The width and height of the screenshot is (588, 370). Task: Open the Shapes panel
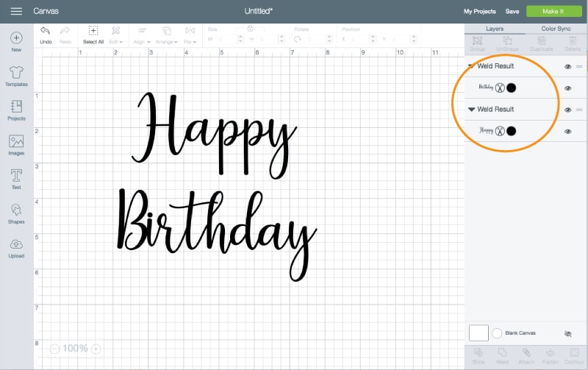click(16, 210)
